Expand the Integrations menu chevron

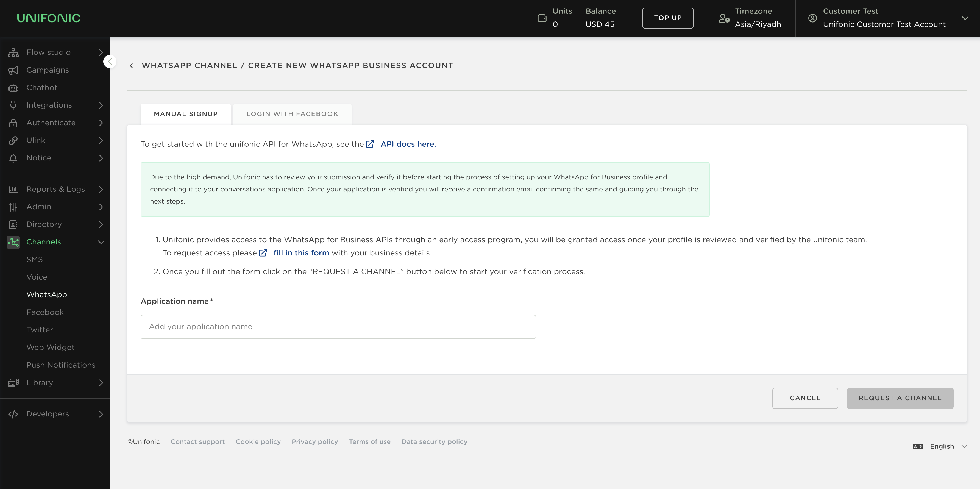[101, 105]
